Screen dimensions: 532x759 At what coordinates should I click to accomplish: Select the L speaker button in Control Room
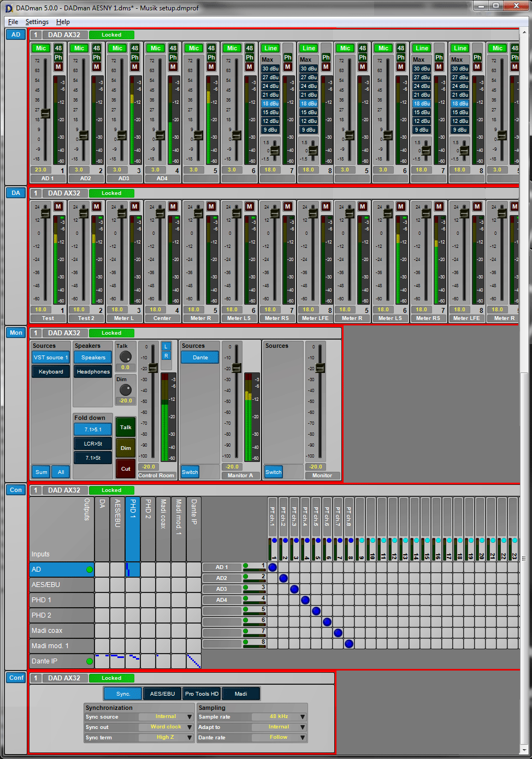(x=167, y=346)
